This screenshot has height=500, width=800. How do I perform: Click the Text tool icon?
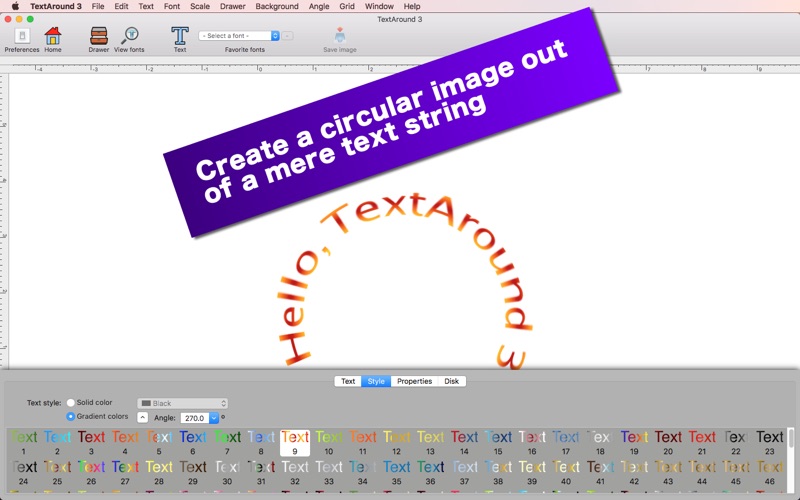[180, 36]
